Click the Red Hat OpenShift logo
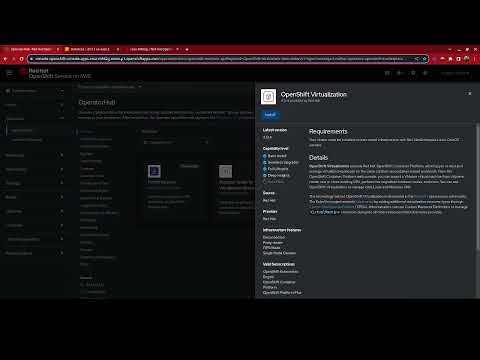 (x=55, y=73)
